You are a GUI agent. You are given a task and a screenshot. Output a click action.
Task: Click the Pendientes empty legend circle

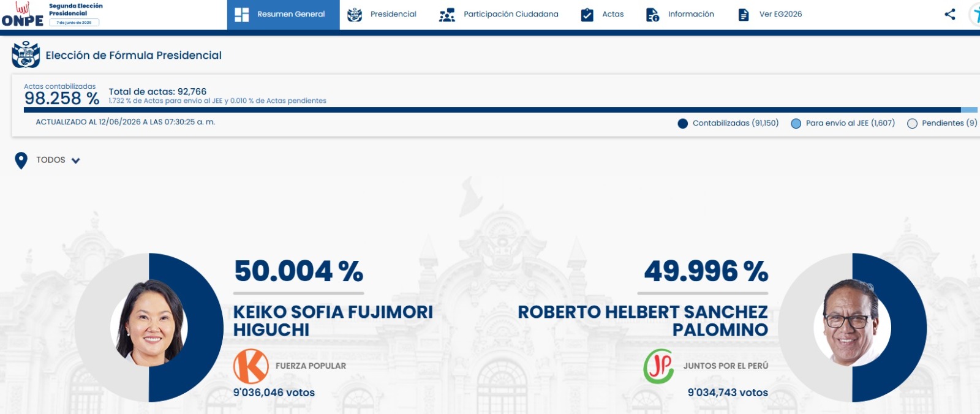click(x=912, y=124)
